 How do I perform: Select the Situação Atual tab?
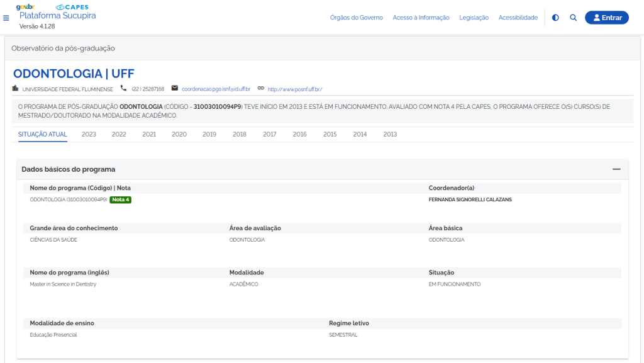point(43,134)
